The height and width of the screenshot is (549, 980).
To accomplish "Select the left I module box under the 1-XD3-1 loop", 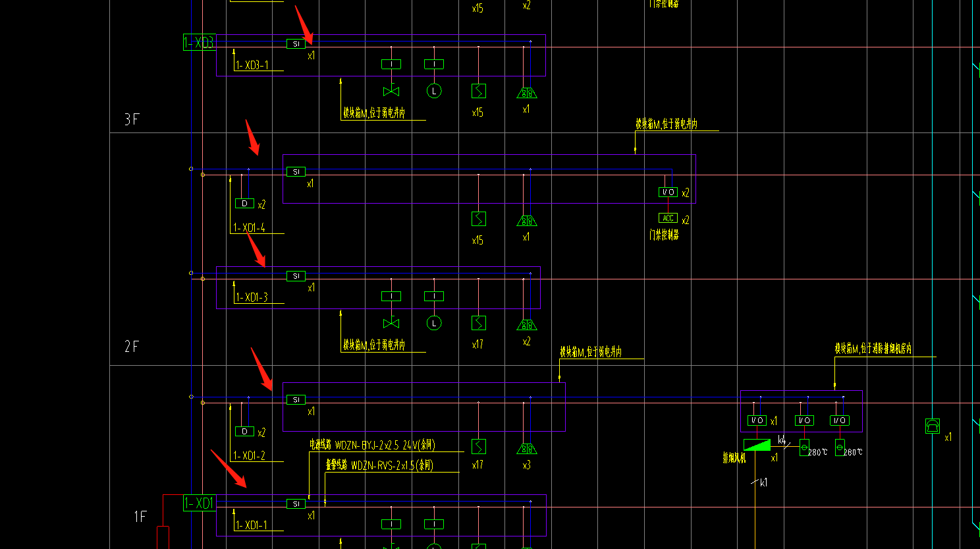I will pos(391,64).
